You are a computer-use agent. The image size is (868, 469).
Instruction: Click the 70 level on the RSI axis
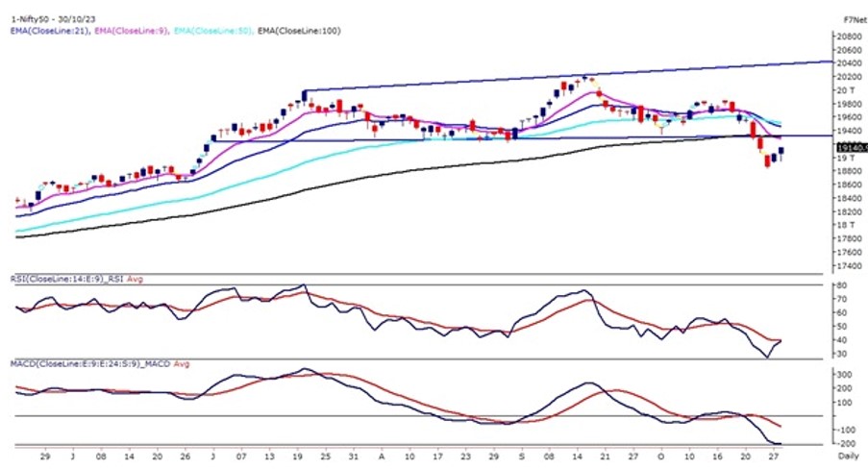pos(841,300)
